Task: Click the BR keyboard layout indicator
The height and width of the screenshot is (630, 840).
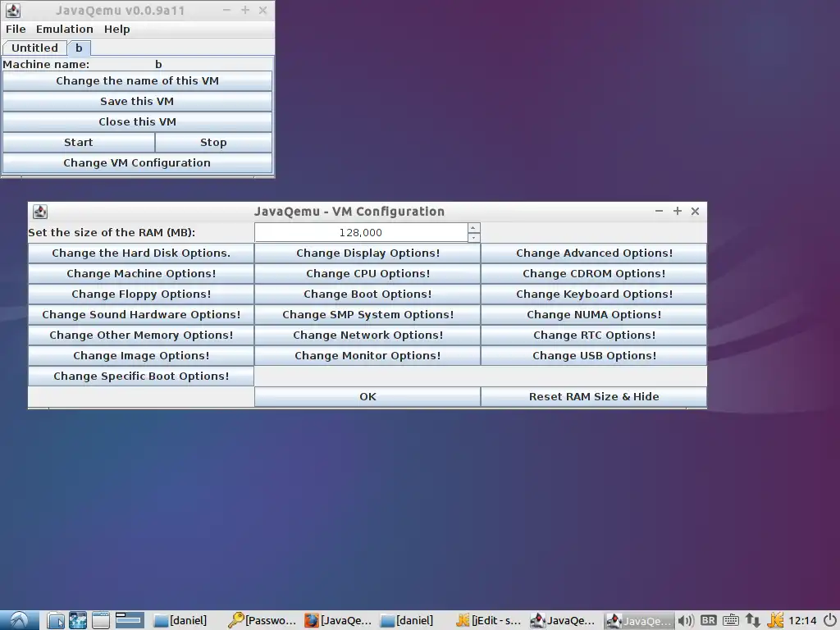Action: pos(708,620)
